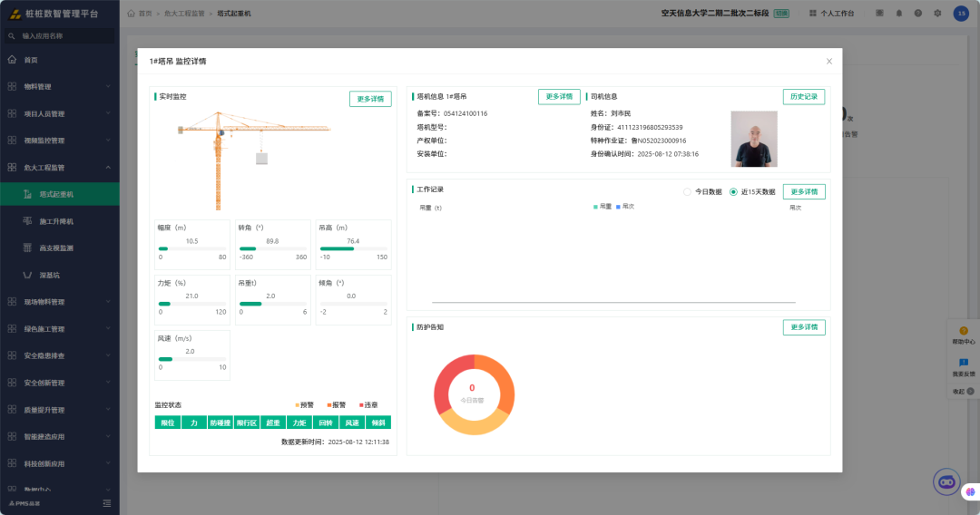Click the 收起 collapse control at right edge
The width and height of the screenshot is (980, 515).
[x=963, y=392]
